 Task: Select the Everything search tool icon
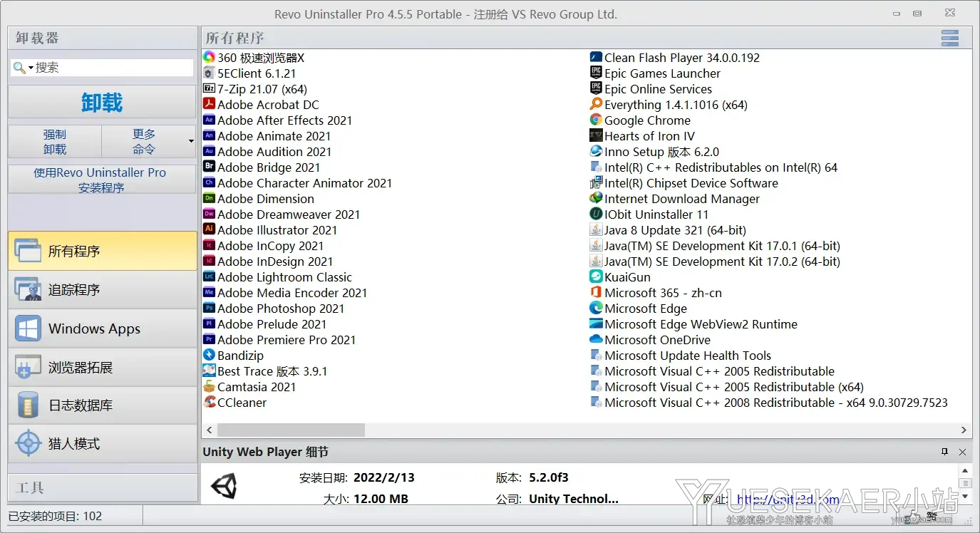(596, 104)
